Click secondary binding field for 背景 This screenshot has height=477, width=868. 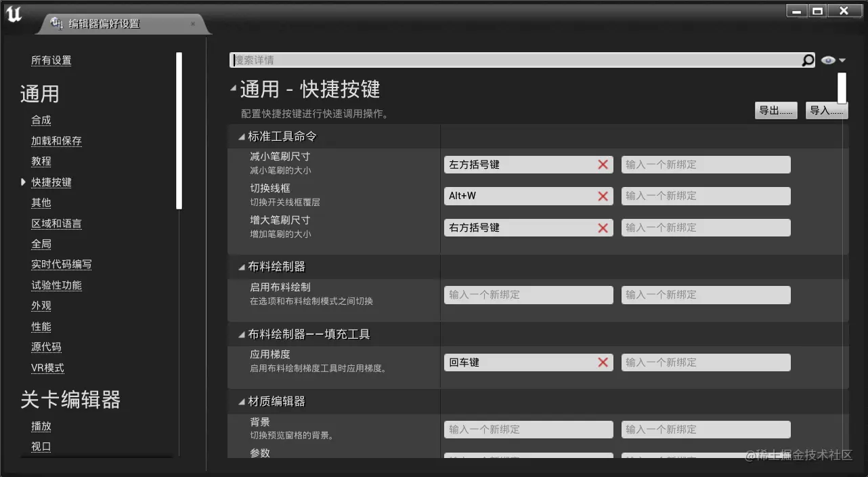[706, 430]
